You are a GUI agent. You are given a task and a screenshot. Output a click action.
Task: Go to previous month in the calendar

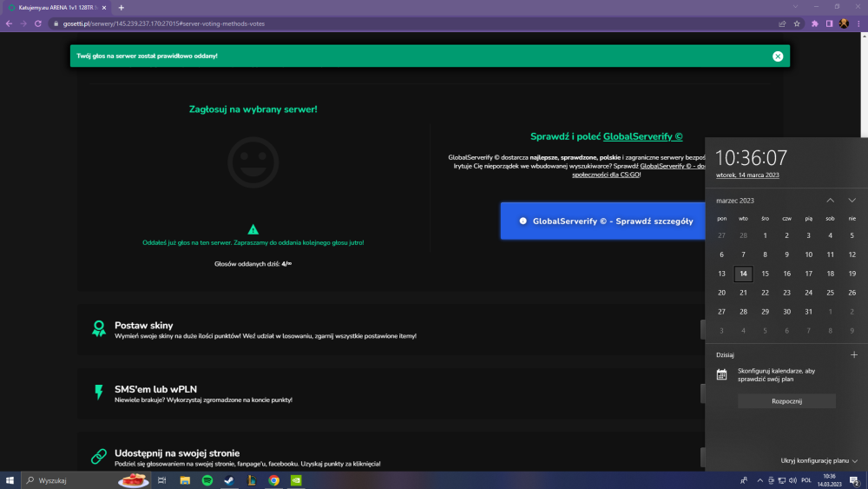pyautogui.click(x=831, y=201)
